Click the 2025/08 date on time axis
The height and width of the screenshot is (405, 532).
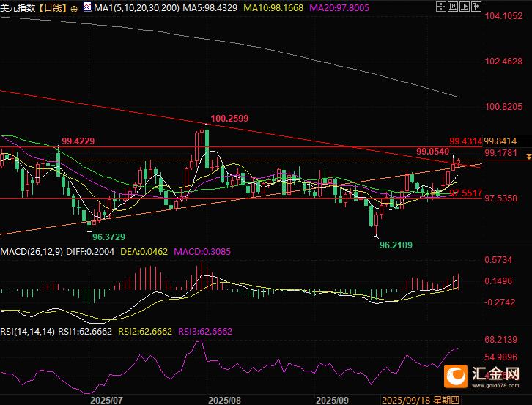coord(224,401)
